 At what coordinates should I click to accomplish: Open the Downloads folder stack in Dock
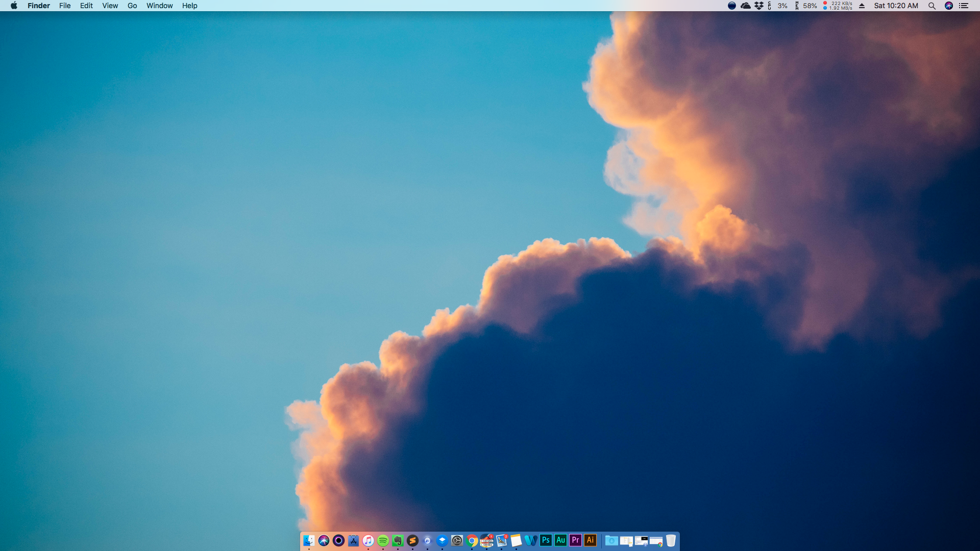point(611,540)
